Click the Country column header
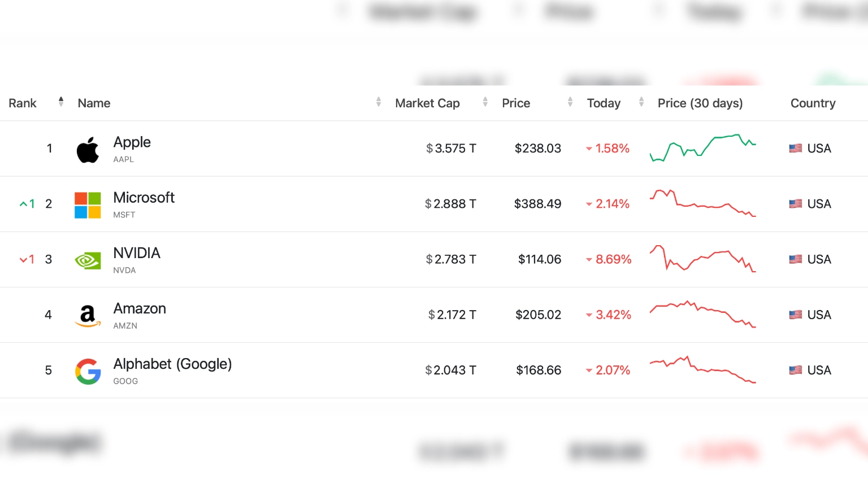The height and width of the screenshot is (488, 868). 813,103
